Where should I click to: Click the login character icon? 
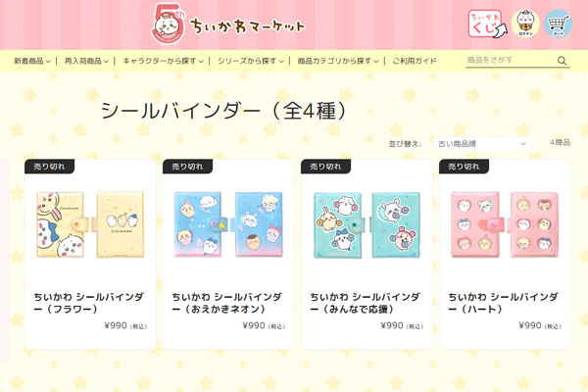tap(525, 24)
